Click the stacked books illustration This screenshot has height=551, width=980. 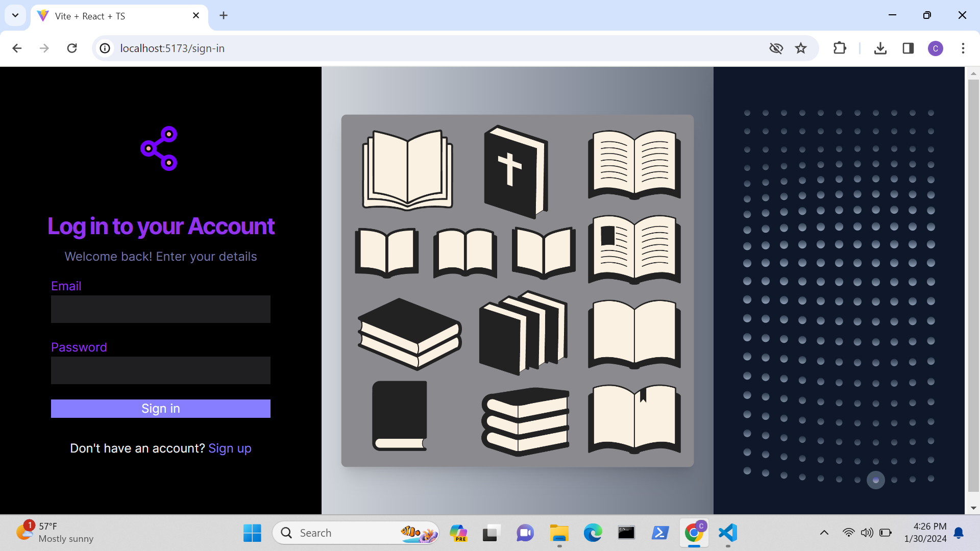coord(525,421)
